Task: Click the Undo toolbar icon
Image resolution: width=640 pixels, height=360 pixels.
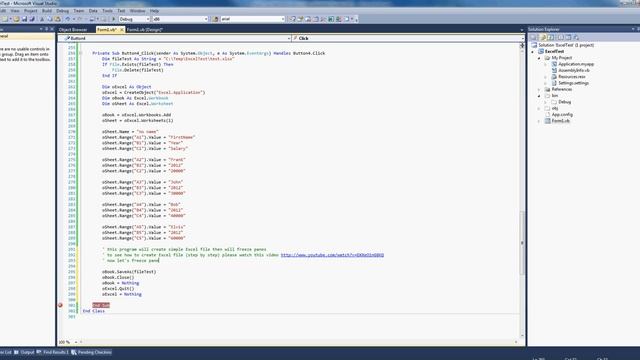Action: [68, 19]
